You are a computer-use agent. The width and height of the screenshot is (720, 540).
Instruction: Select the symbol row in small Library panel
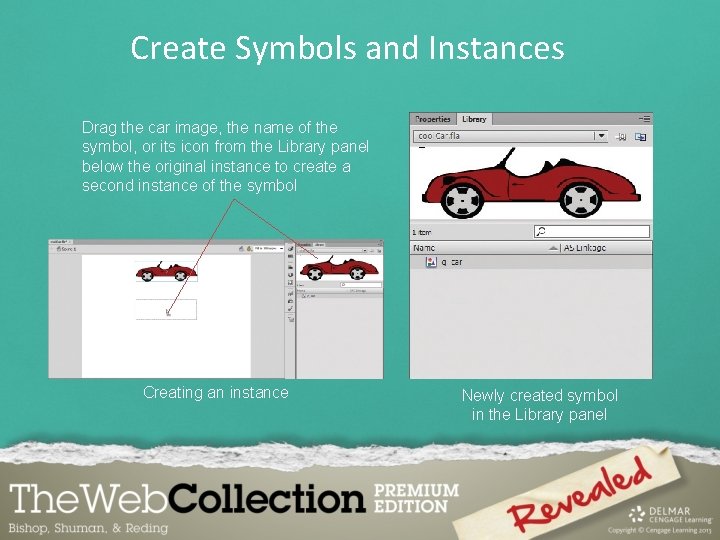[339, 296]
